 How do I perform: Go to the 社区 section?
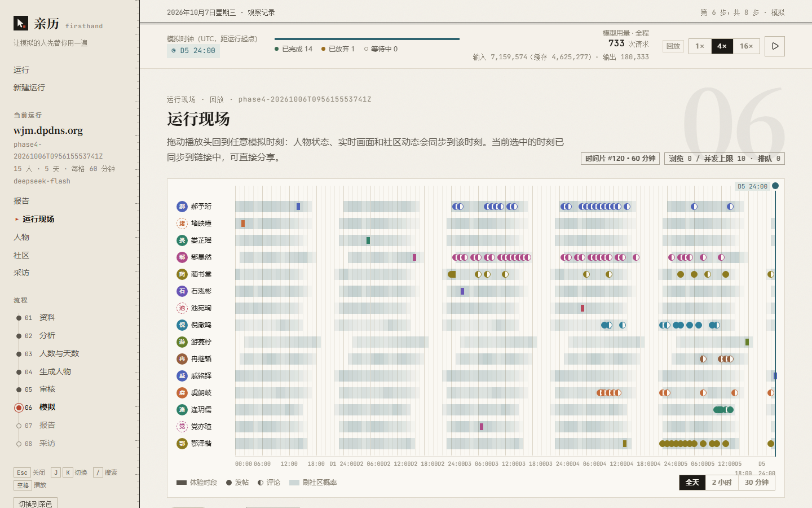point(21,255)
